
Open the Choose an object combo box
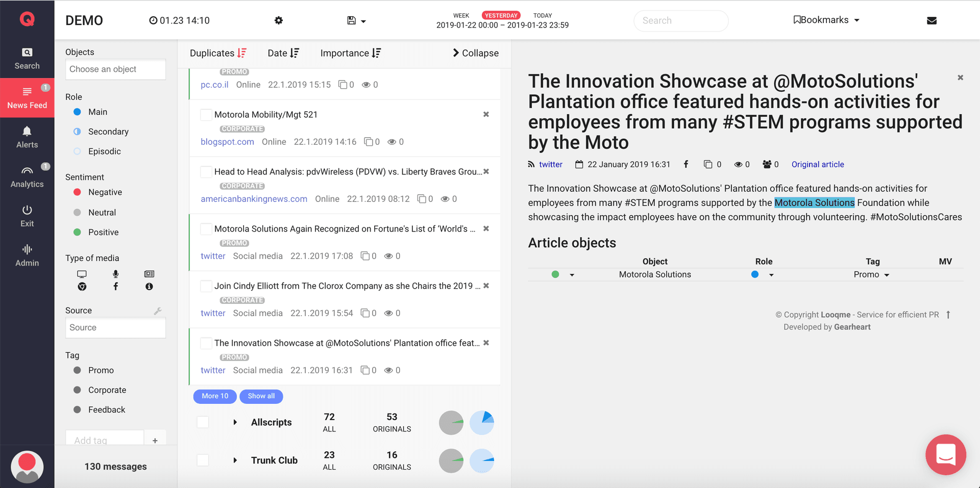115,69
